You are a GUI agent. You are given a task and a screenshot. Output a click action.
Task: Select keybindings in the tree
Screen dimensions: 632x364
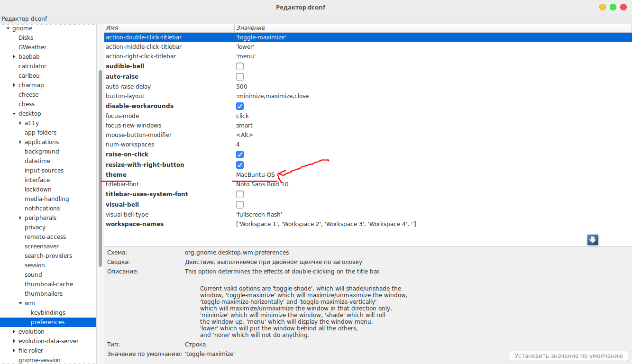[48, 313]
